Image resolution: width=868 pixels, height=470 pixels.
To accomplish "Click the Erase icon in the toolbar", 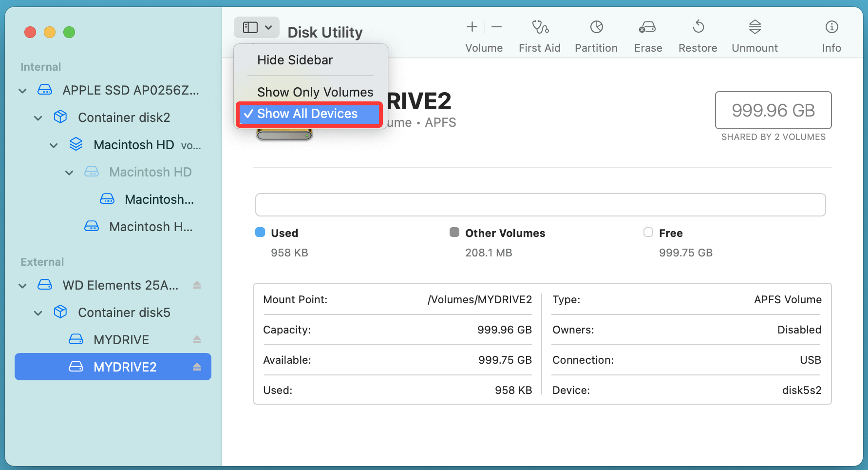I will (647, 34).
